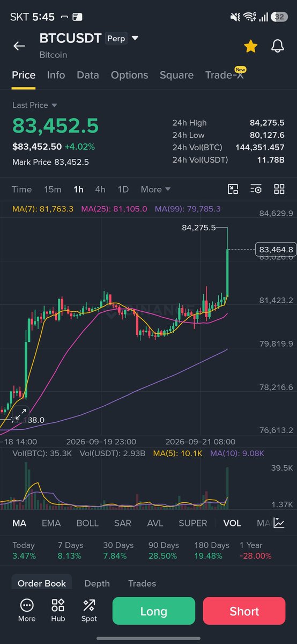
Task: Expand the More intervals dropdown
Action: point(155,189)
